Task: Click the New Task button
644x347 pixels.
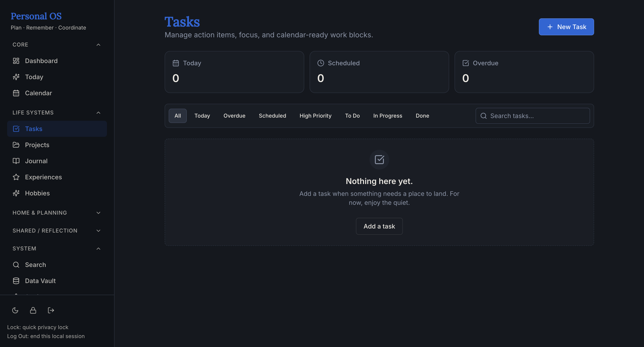Action: [x=566, y=27]
